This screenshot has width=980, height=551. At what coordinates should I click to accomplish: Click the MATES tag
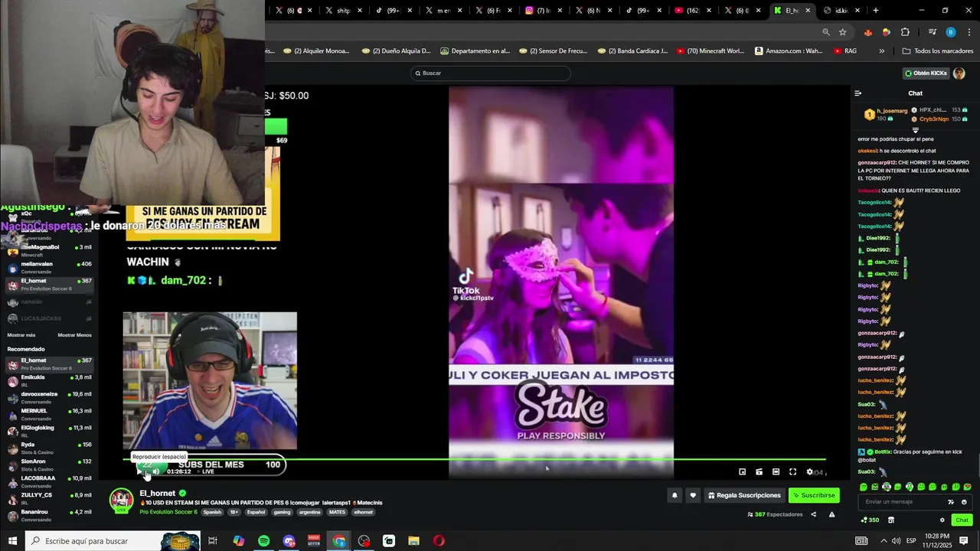[x=337, y=512]
